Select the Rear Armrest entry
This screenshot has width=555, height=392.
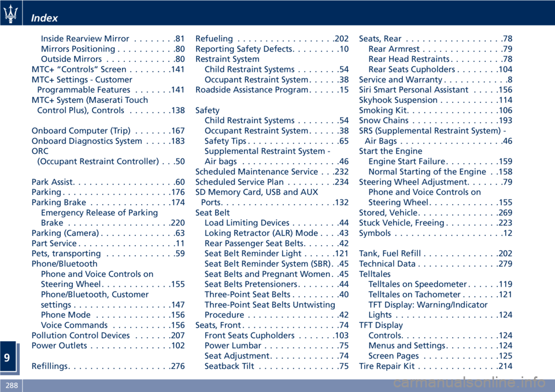tap(441, 49)
